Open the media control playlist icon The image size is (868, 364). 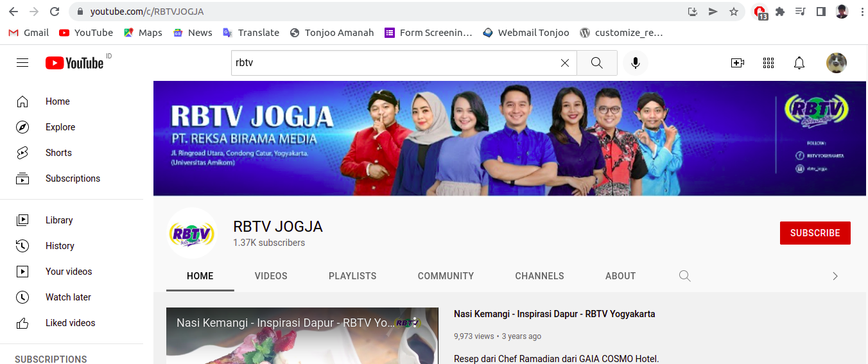tap(800, 12)
